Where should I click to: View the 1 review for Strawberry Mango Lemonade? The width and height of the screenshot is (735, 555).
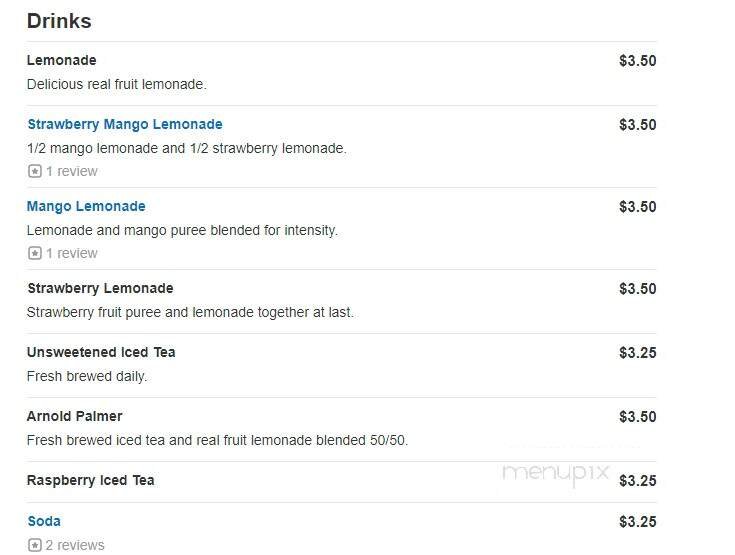(71, 172)
